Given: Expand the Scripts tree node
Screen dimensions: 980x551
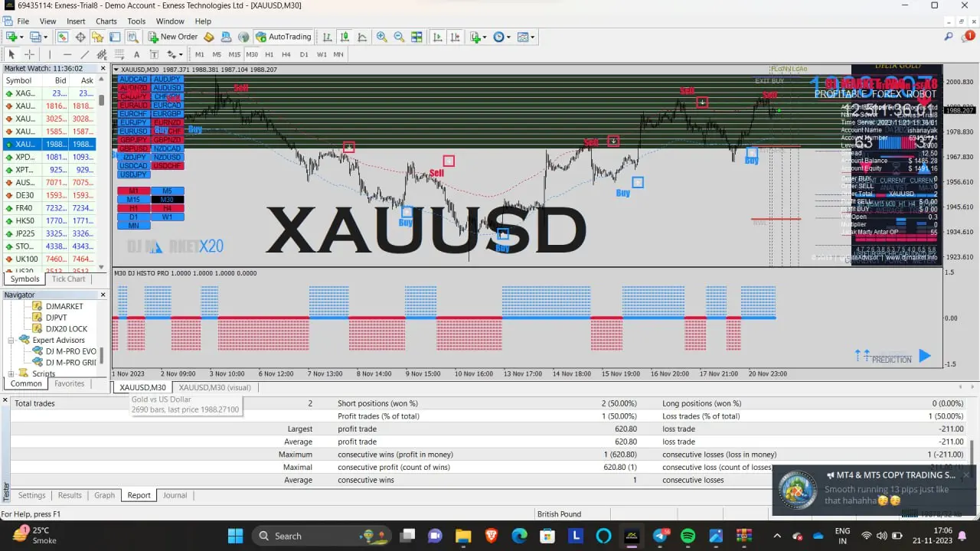Looking at the screenshot, I should point(12,373).
